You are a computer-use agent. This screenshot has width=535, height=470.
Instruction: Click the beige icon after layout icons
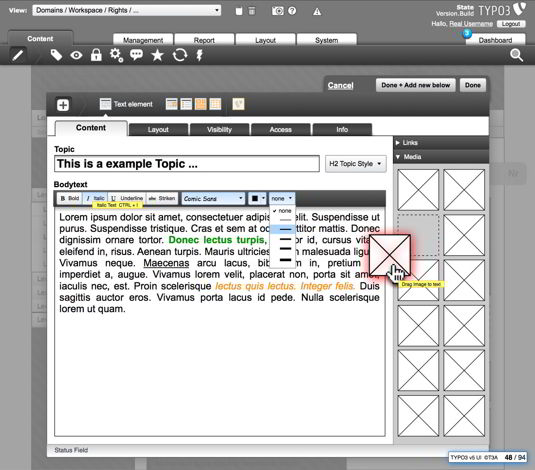coord(238,104)
